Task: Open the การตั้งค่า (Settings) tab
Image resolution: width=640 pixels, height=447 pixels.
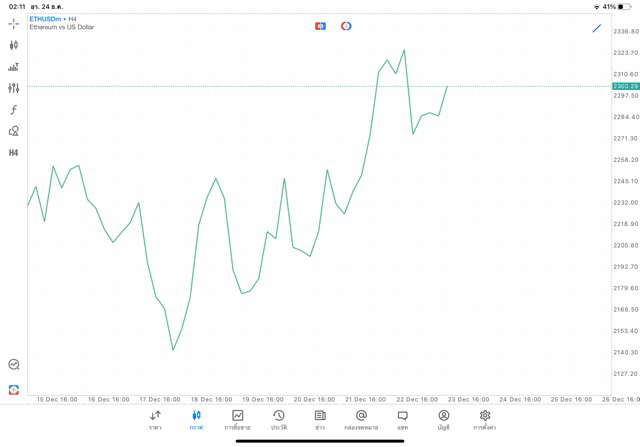Action: [x=485, y=420]
